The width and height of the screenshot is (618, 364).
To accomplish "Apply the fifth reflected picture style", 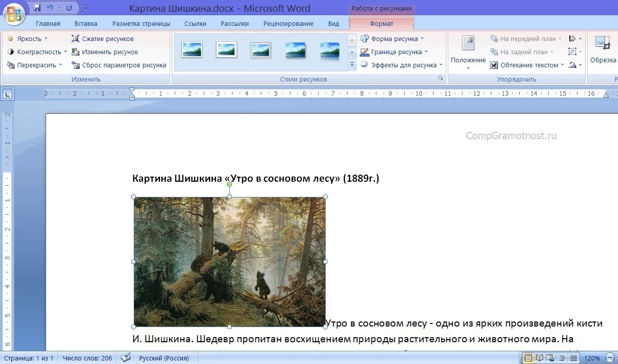I will point(330,50).
